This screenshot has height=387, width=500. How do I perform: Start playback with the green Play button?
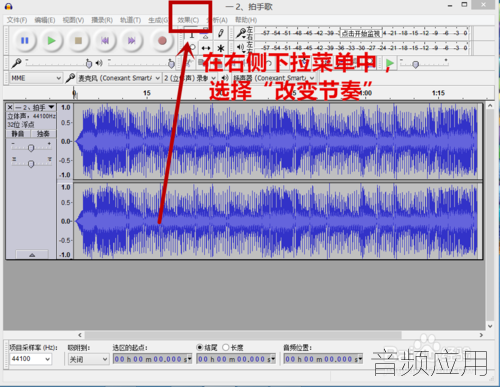click(x=51, y=41)
